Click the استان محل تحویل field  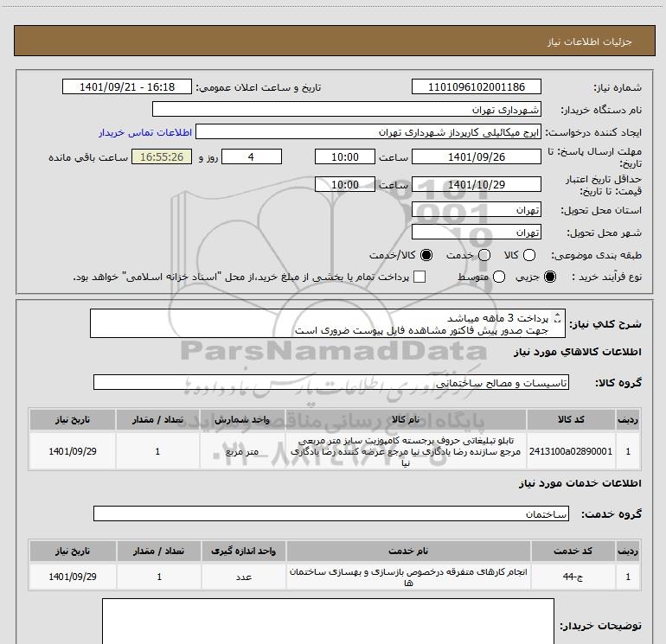point(476,209)
